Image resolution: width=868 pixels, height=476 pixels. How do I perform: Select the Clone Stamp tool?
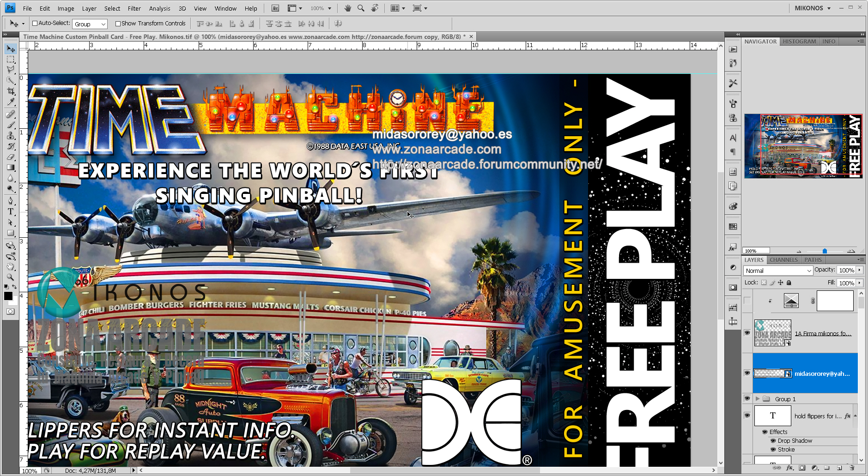pyautogui.click(x=11, y=135)
